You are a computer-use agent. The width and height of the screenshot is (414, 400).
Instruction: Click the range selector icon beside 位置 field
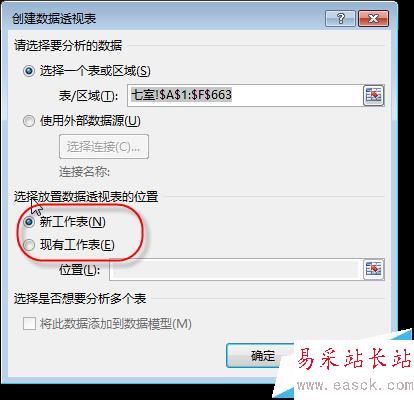pos(373,269)
